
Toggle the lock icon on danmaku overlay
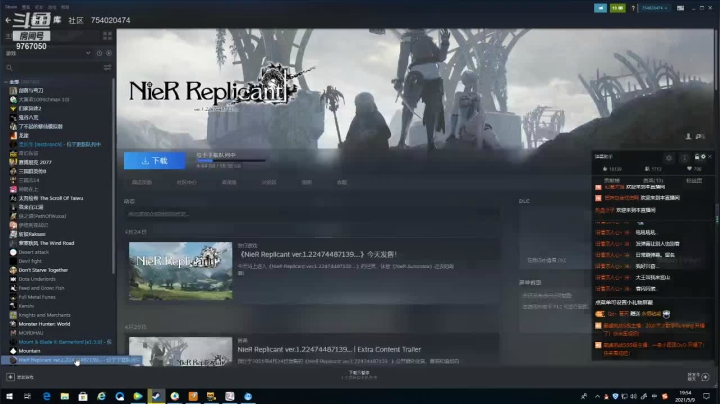[697, 157]
